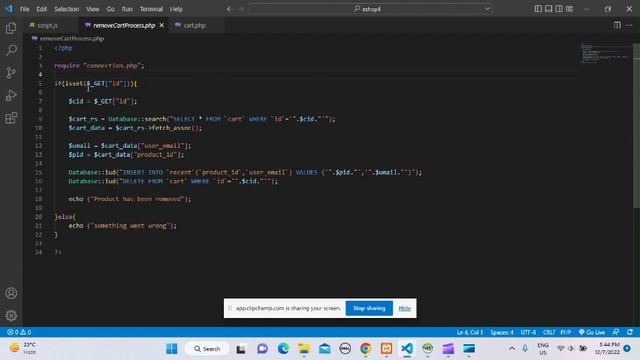Image resolution: width=640 pixels, height=360 pixels.
Task: Click the feedback icon in status bar
Action: coord(616,332)
